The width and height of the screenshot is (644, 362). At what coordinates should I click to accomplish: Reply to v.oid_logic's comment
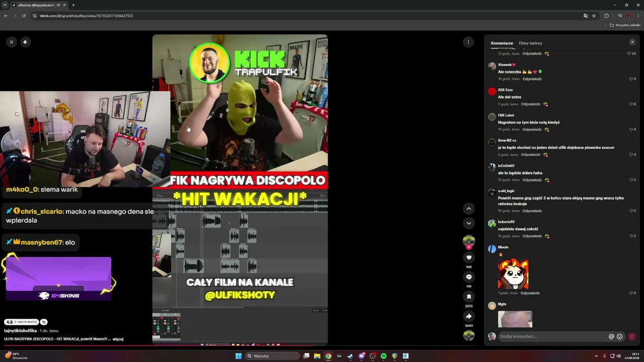pos(532,211)
